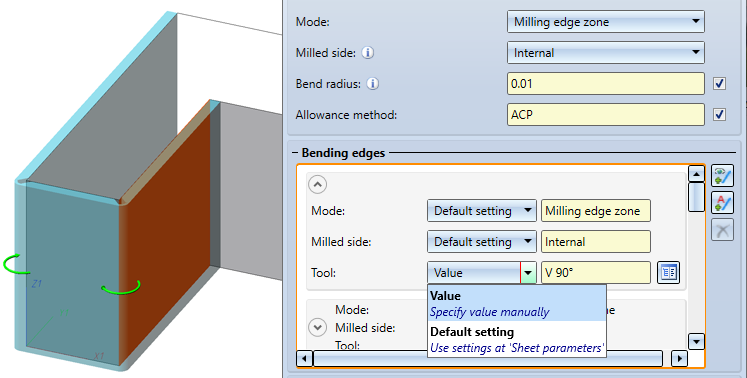Click the greyed-out delete edge X icon

pyautogui.click(x=722, y=230)
